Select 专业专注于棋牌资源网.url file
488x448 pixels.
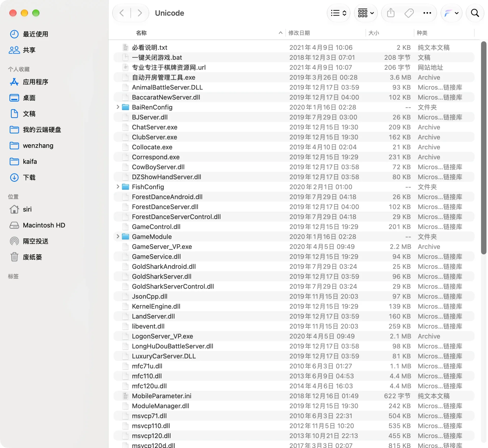coord(294,67)
